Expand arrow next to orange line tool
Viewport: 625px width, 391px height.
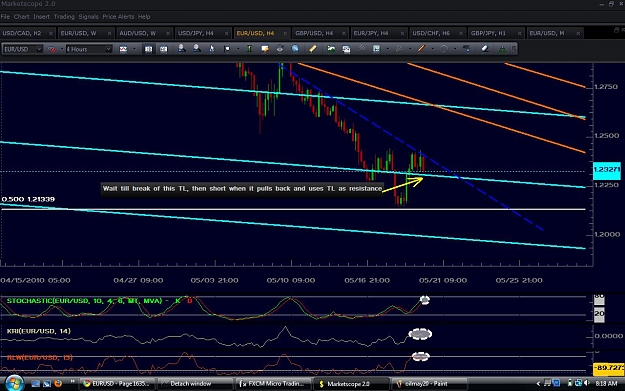[x=432, y=49]
